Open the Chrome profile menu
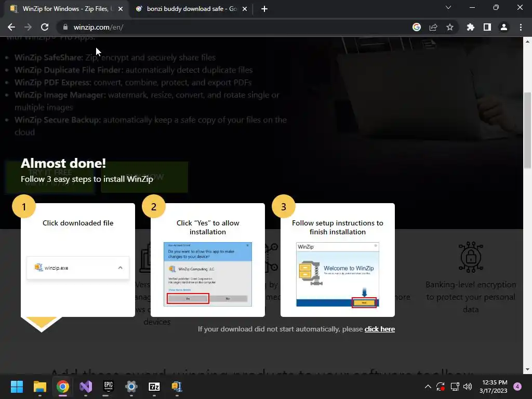This screenshot has height=399, width=532. pyautogui.click(x=504, y=27)
